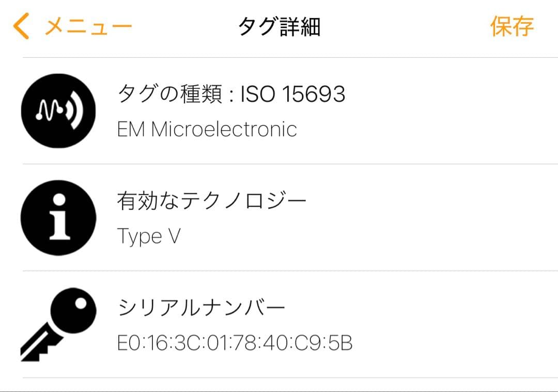The image size is (558, 392).
Task: Tap 保存 to save the tag
Action: (x=512, y=25)
